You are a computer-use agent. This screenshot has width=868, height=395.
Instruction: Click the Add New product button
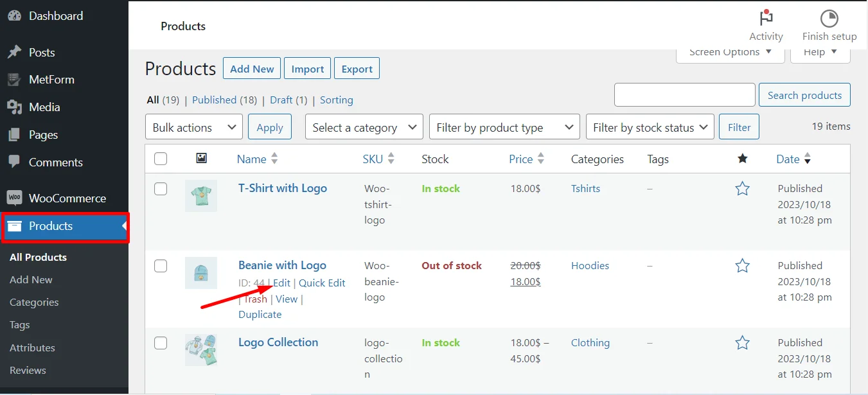pyautogui.click(x=252, y=69)
